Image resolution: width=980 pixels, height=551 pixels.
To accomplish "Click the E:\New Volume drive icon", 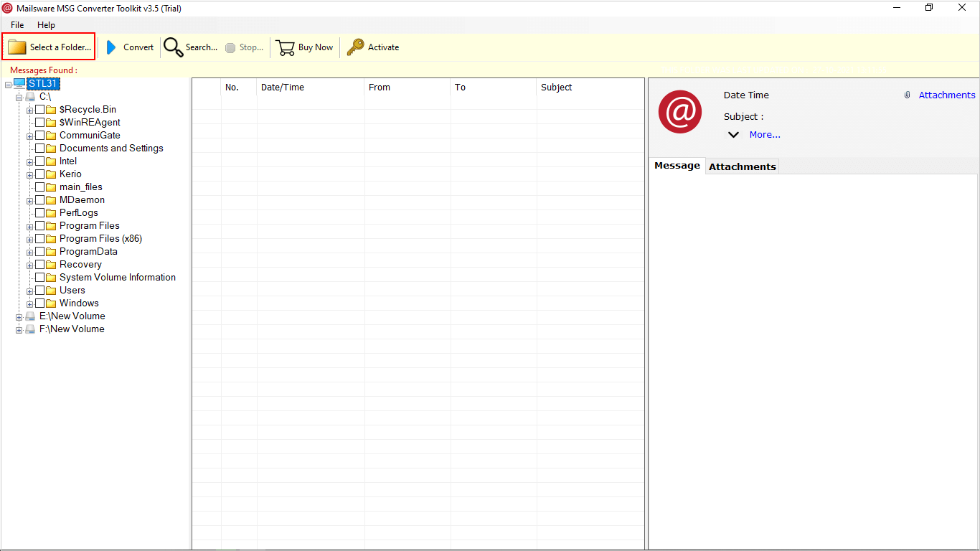I will pos(30,316).
